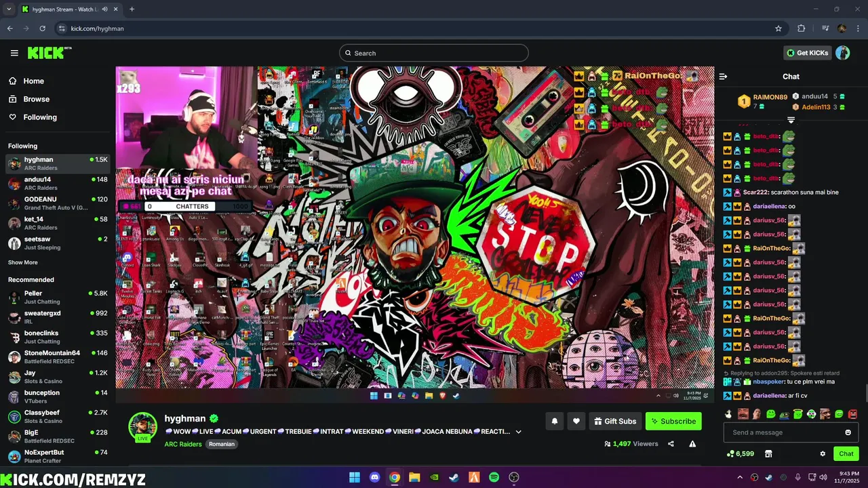This screenshot has width=868, height=488.
Task: Click the Romanian language tag
Action: 222,444
